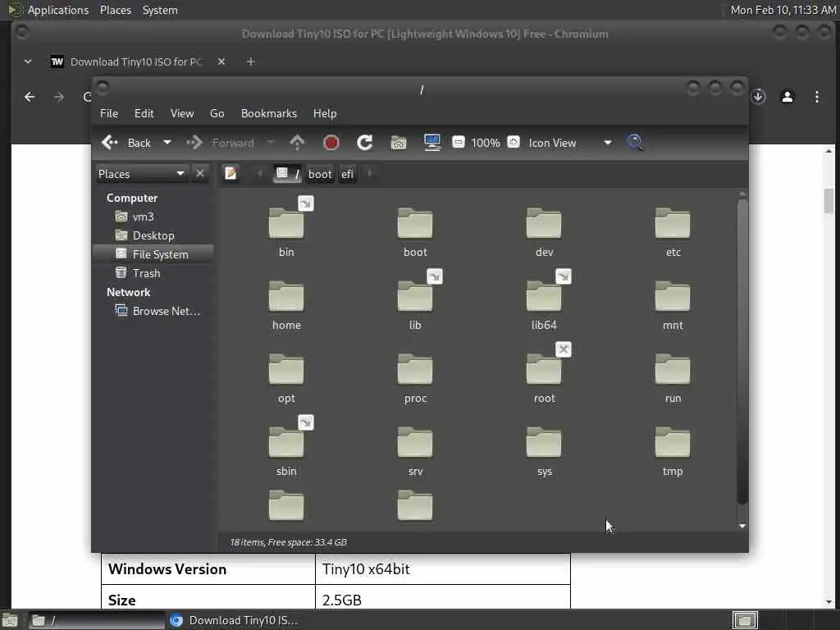
Task: Select File System in the sidebar
Action: click(x=153, y=254)
